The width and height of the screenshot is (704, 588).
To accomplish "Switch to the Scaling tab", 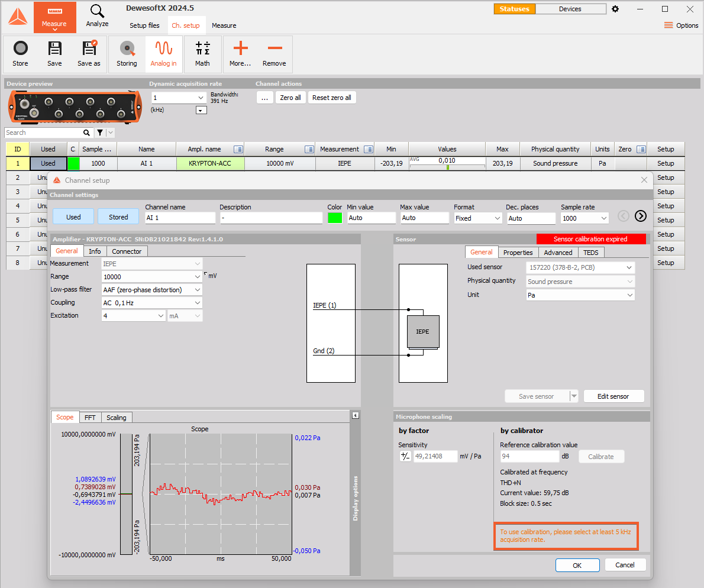I will click(117, 418).
